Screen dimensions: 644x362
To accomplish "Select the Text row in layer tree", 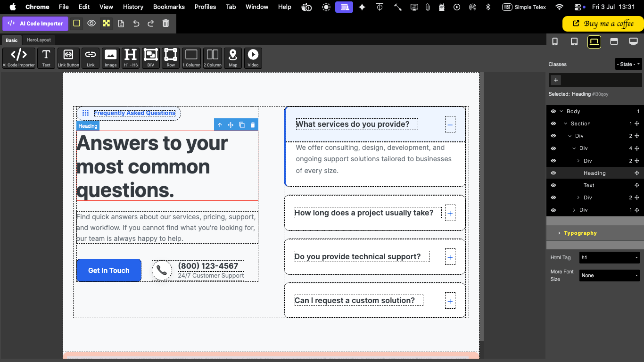I will pyautogui.click(x=595, y=185).
